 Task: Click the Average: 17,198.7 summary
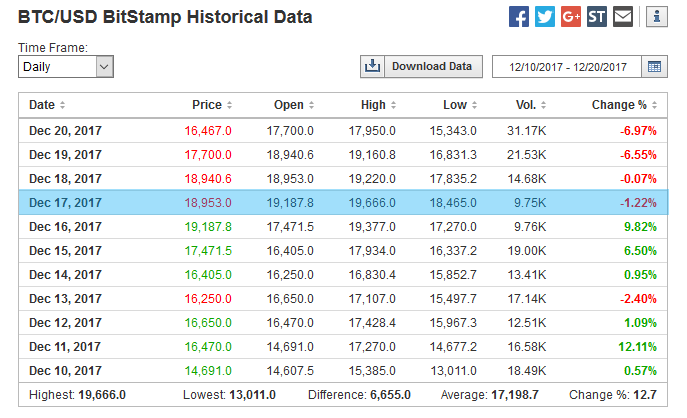489,395
